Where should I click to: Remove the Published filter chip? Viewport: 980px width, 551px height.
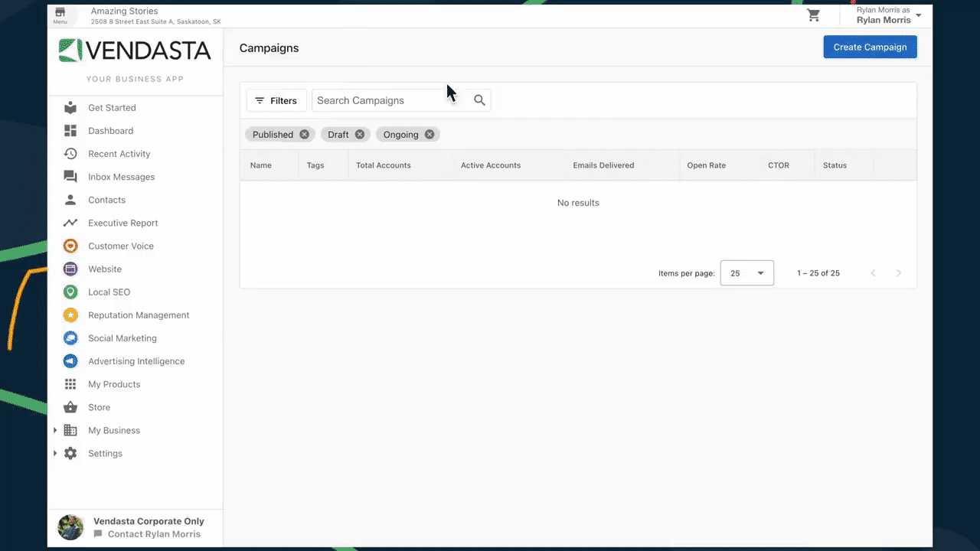click(x=304, y=134)
